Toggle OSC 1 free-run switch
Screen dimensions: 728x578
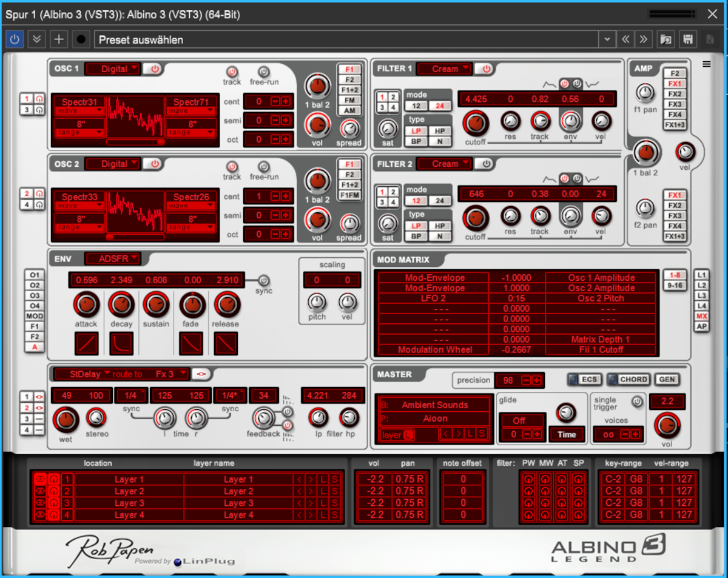263,71
